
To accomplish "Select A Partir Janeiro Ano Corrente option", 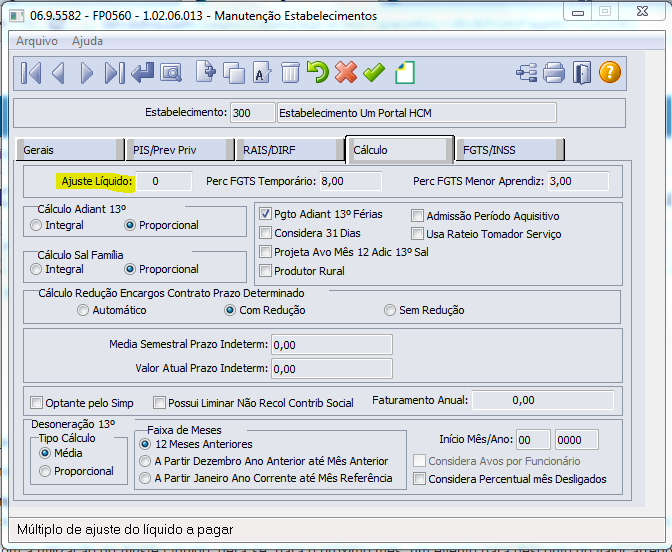I will click(x=145, y=478).
